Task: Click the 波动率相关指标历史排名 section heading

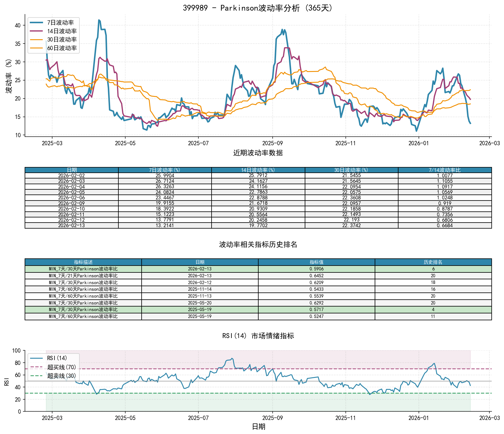Action: coord(258,245)
